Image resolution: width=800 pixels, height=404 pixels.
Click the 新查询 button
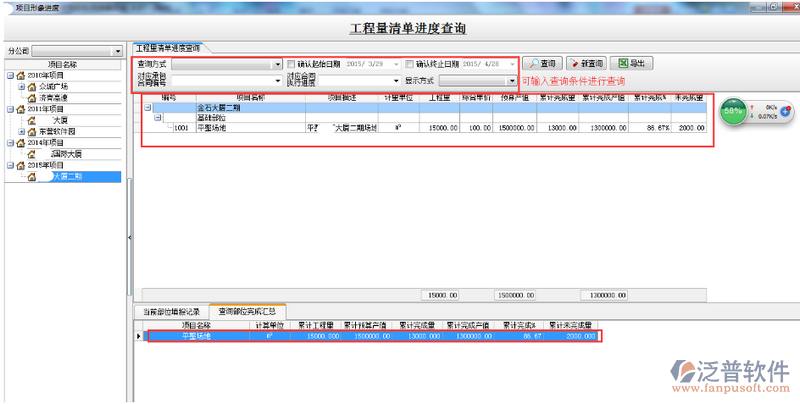[x=586, y=63]
